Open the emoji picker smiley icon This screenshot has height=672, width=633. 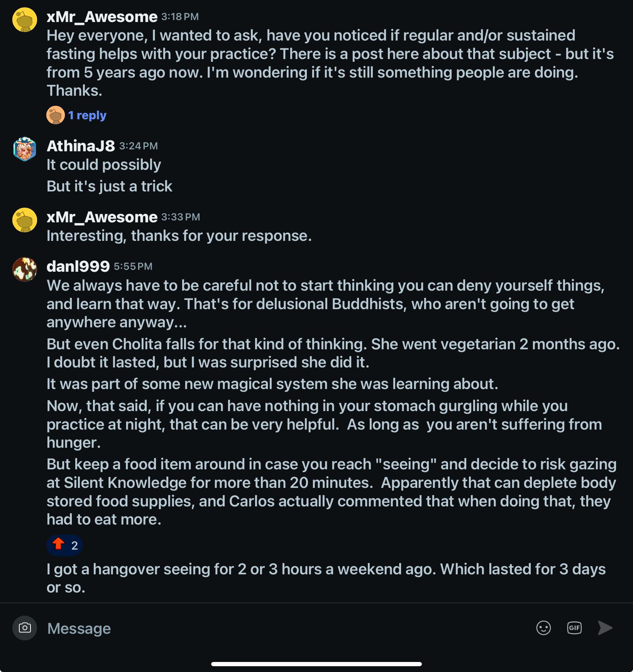tap(543, 628)
